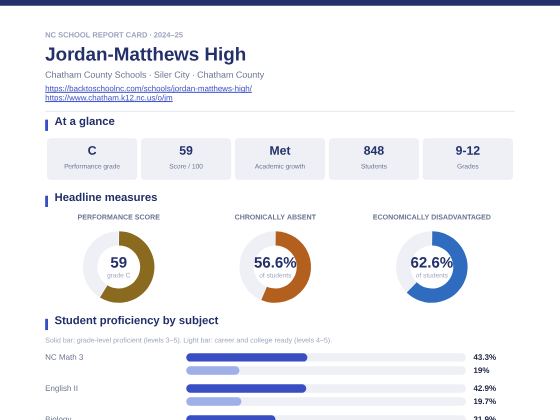Select the Headline measures heading
The image size is (560, 420).
click(x=106, y=197)
